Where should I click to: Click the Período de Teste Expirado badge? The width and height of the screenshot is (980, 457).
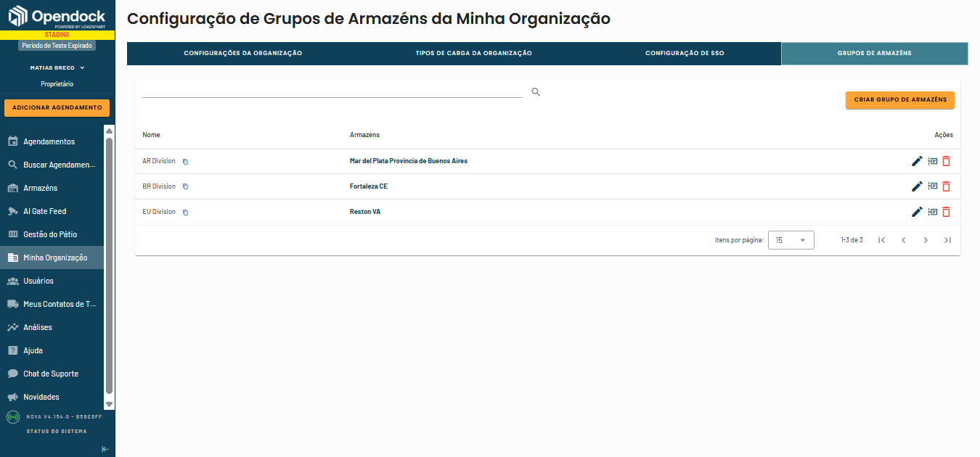click(x=57, y=46)
